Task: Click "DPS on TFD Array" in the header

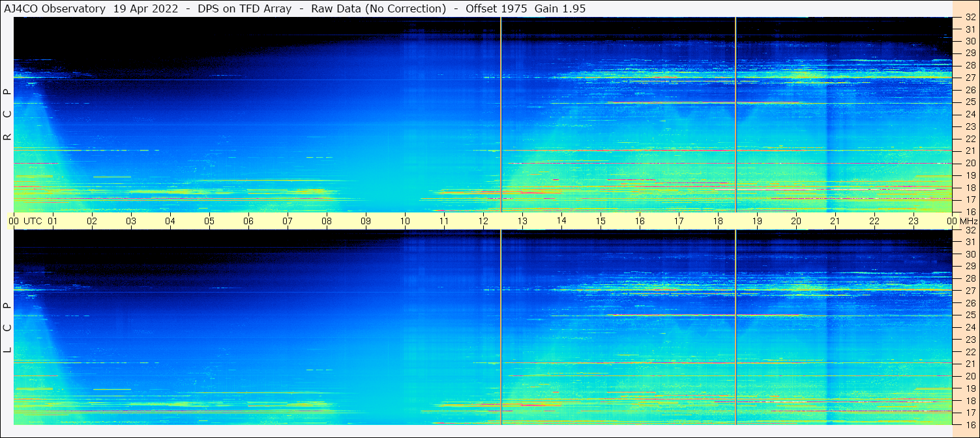Action: tap(245, 9)
